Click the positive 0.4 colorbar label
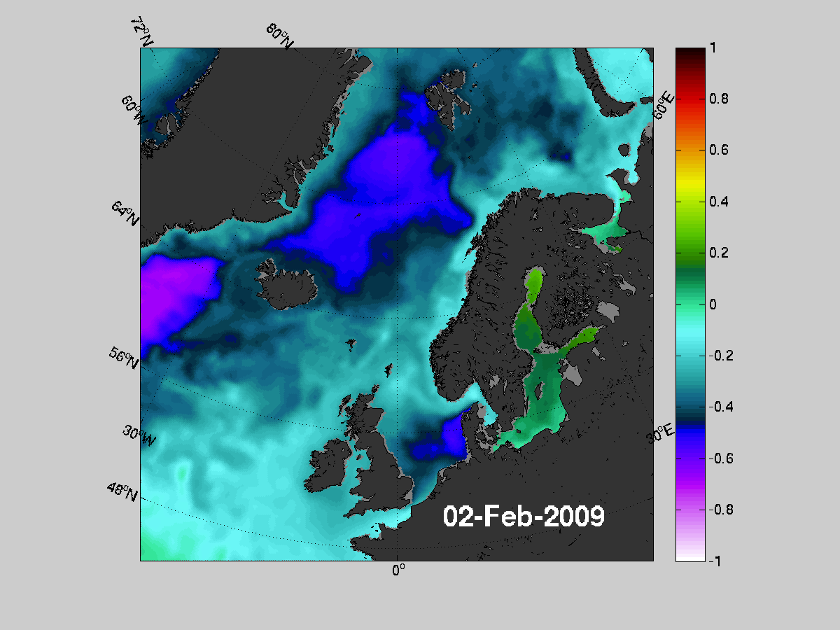Viewport: 840px width, 630px height. 717,202
